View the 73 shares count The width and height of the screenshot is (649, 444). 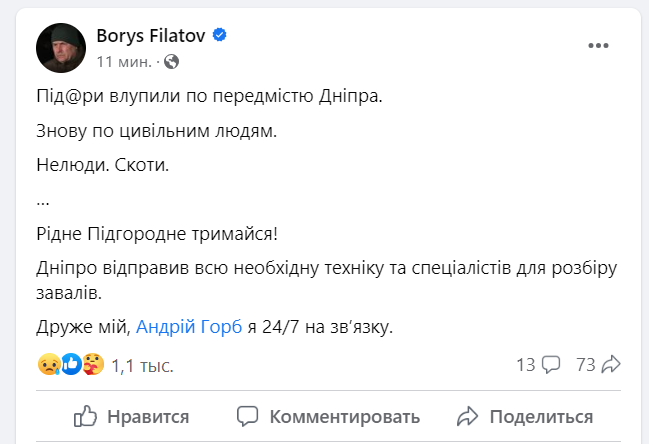point(586,365)
